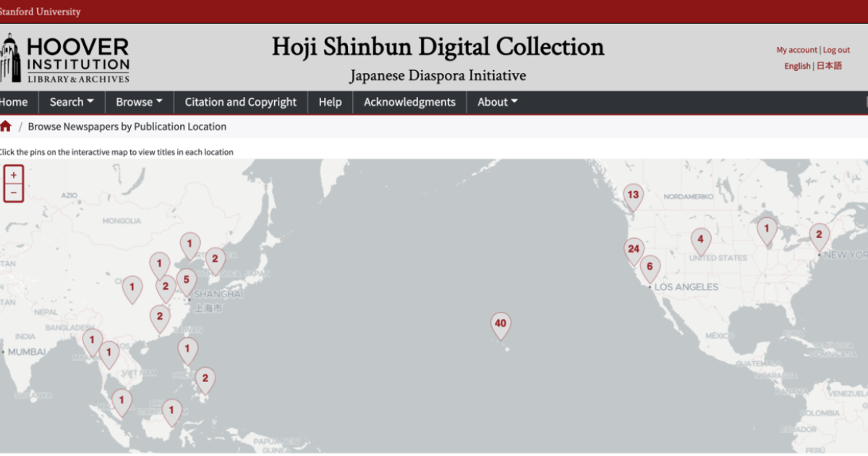The width and height of the screenshot is (868, 456).
Task: Go to the Home menu item
Action: (14, 102)
